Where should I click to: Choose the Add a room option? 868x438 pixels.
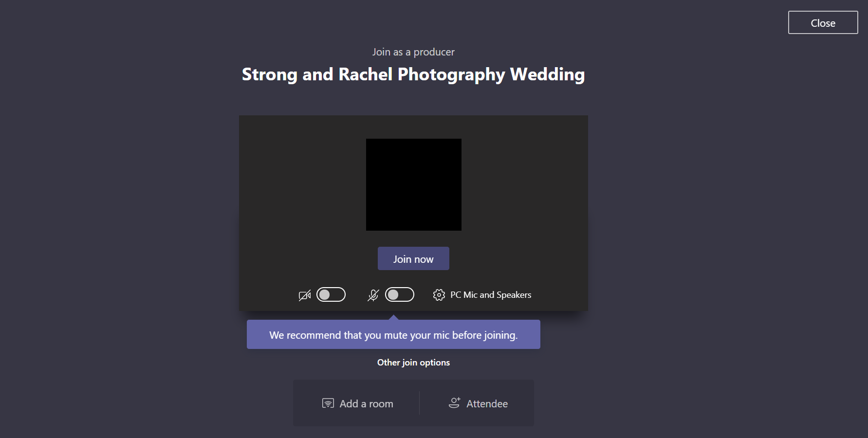[x=358, y=403]
